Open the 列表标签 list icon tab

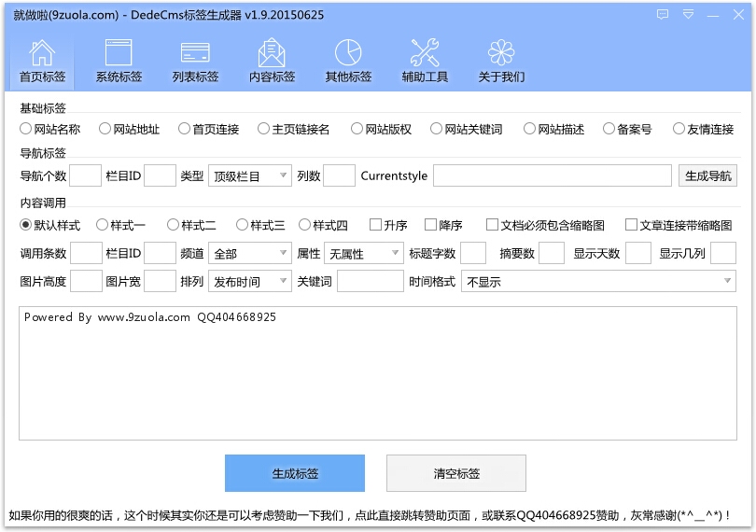(195, 61)
